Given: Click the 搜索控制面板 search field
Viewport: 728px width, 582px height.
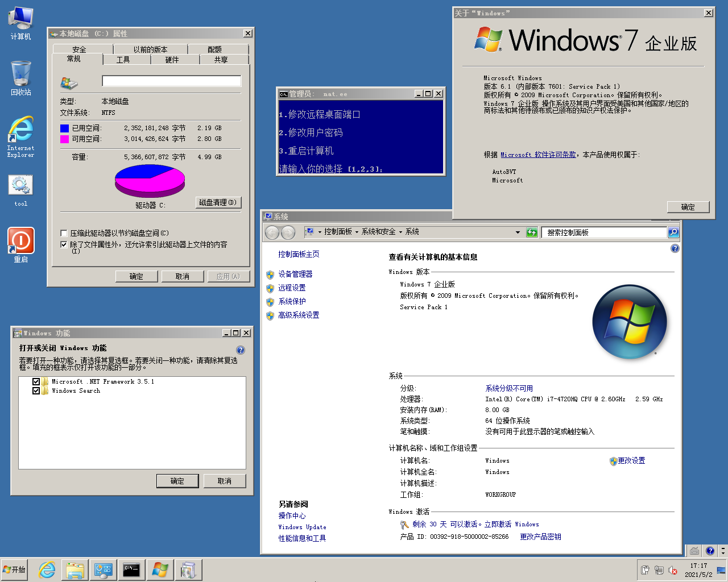Looking at the screenshot, I should point(603,232).
